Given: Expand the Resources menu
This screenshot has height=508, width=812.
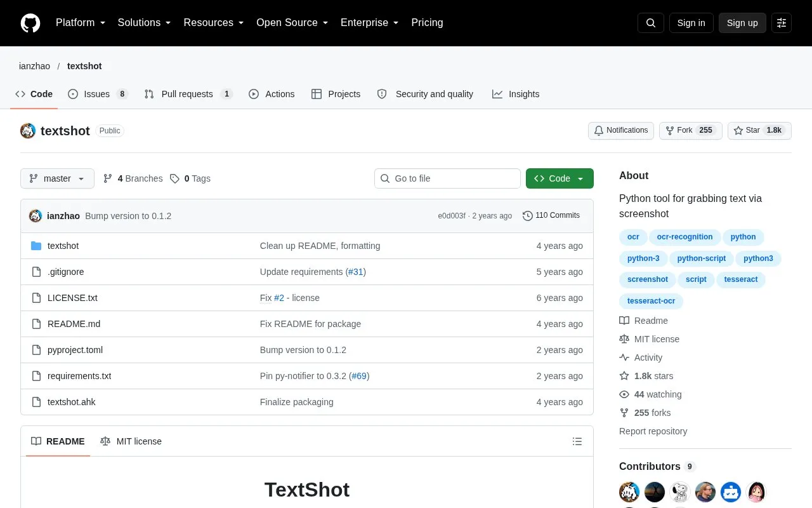Looking at the screenshot, I should tap(214, 23).
